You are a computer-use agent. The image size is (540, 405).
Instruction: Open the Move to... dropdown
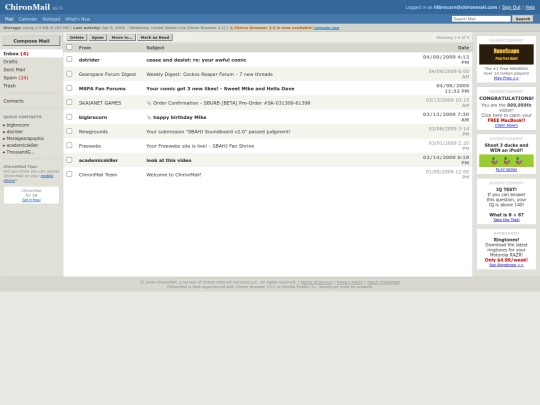pyautogui.click(x=122, y=37)
